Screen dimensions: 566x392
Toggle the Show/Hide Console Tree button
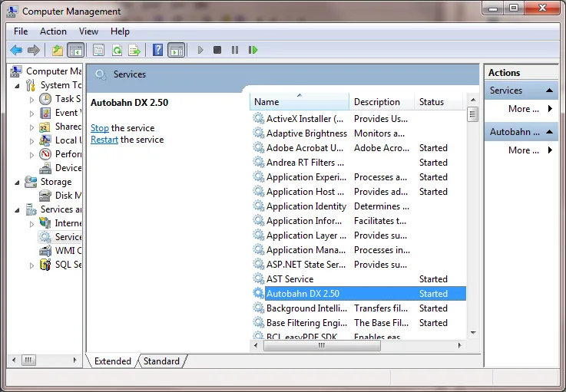pyautogui.click(x=75, y=50)
